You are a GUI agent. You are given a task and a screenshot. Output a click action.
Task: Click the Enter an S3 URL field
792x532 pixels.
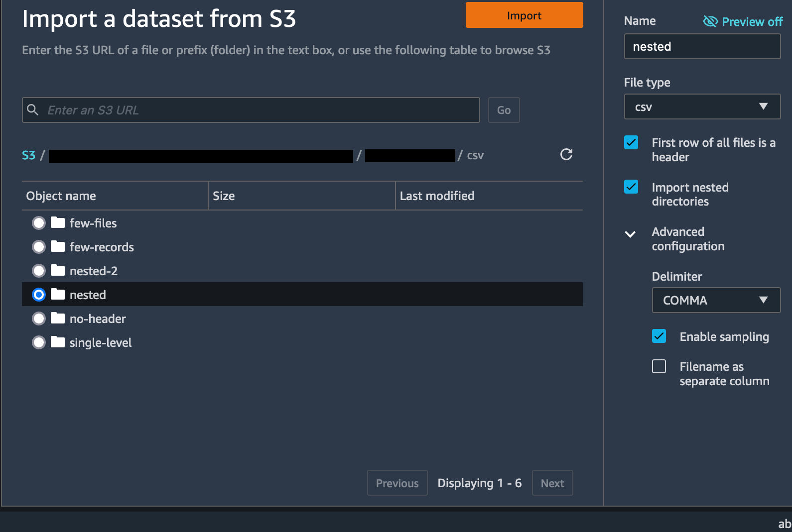[x=259, y=110]
